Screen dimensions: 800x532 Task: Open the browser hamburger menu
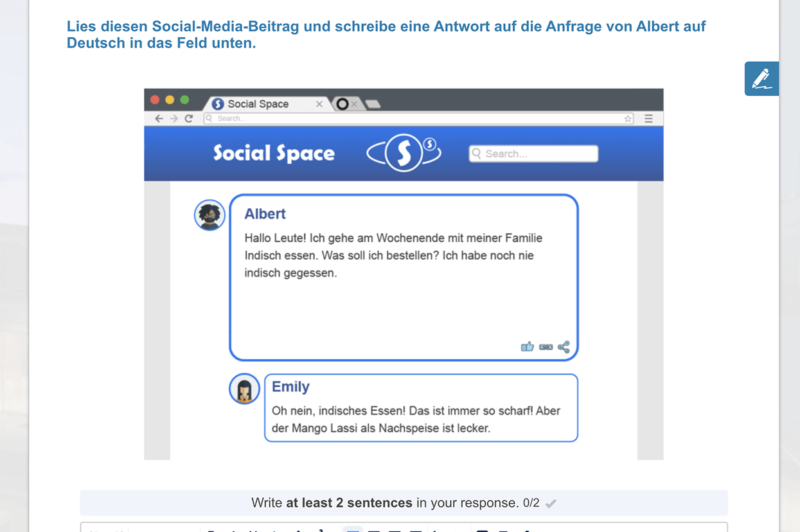[648, 118]
